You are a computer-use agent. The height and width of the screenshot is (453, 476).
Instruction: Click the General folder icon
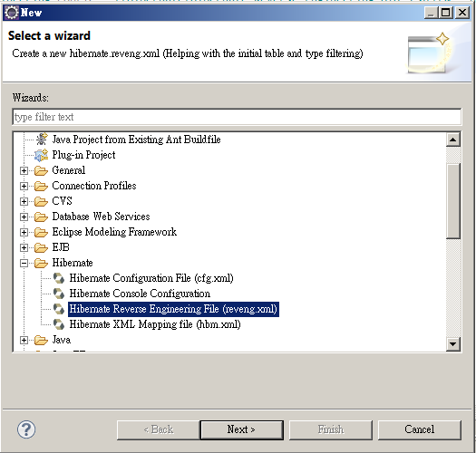[41, 170]
